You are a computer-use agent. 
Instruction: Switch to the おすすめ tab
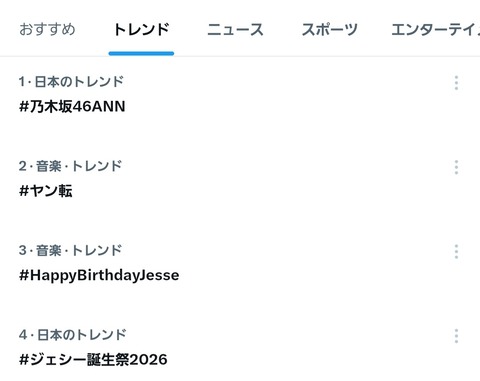coord(47,29)
